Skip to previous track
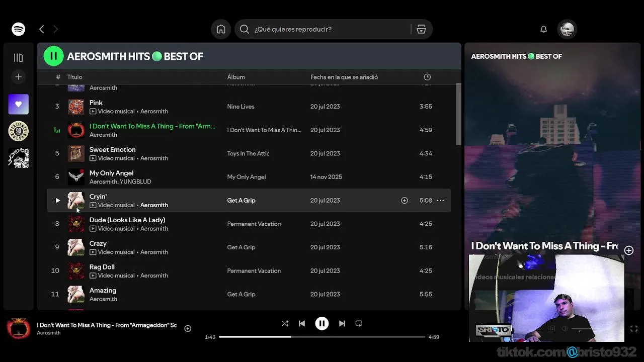 coord(302,323)
